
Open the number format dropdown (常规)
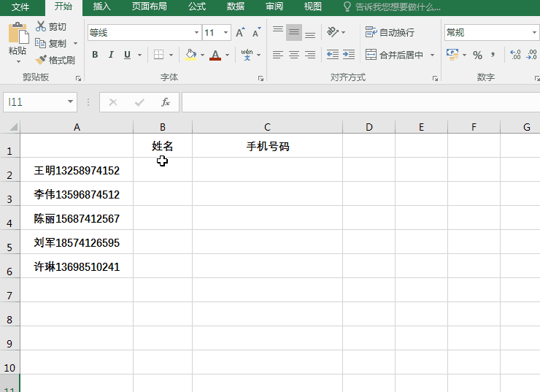[x=534, y=33]
